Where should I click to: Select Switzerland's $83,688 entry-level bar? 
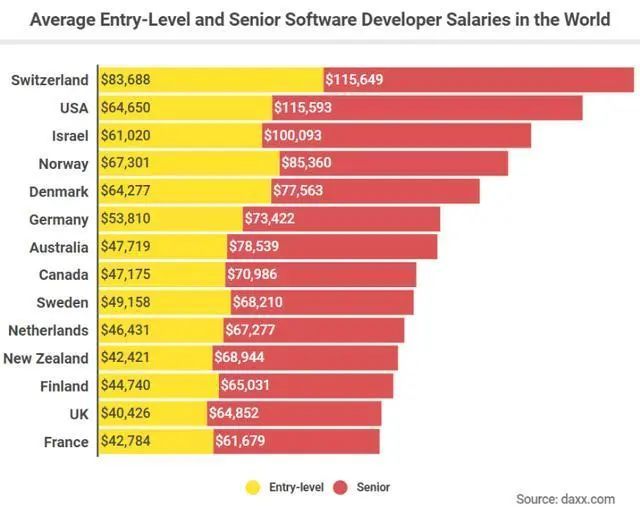(x=211, y=80)
